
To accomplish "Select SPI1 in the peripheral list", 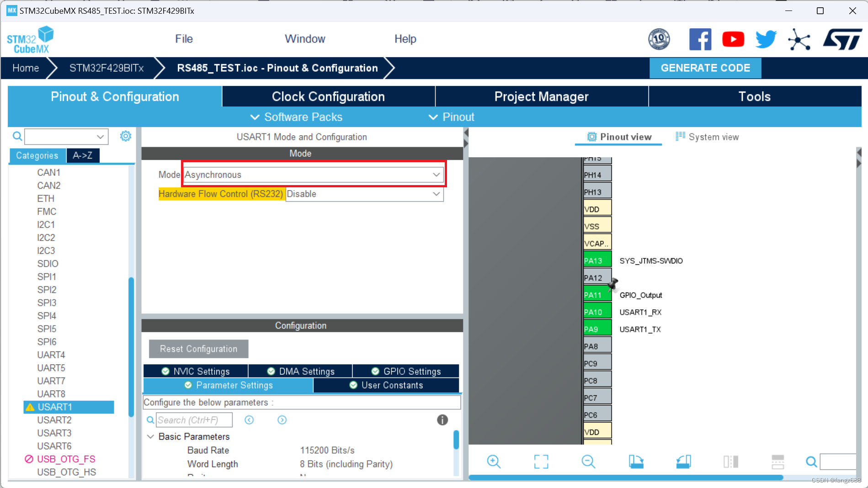I will click(47, 276).
